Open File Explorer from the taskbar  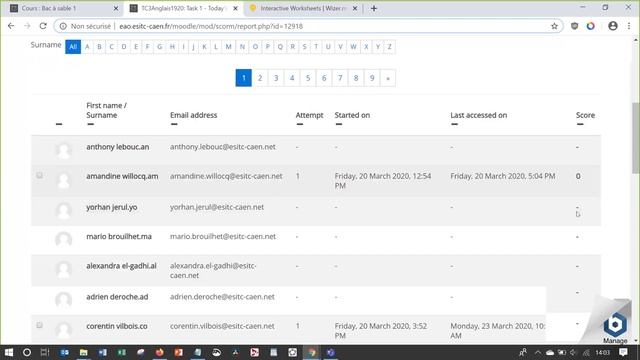[x=84, y=352]
